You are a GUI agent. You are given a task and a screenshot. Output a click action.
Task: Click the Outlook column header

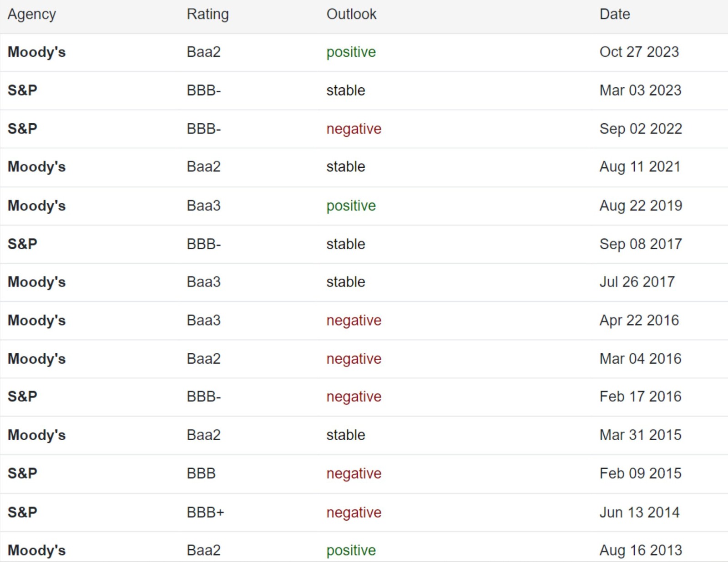tap(351, 14)
